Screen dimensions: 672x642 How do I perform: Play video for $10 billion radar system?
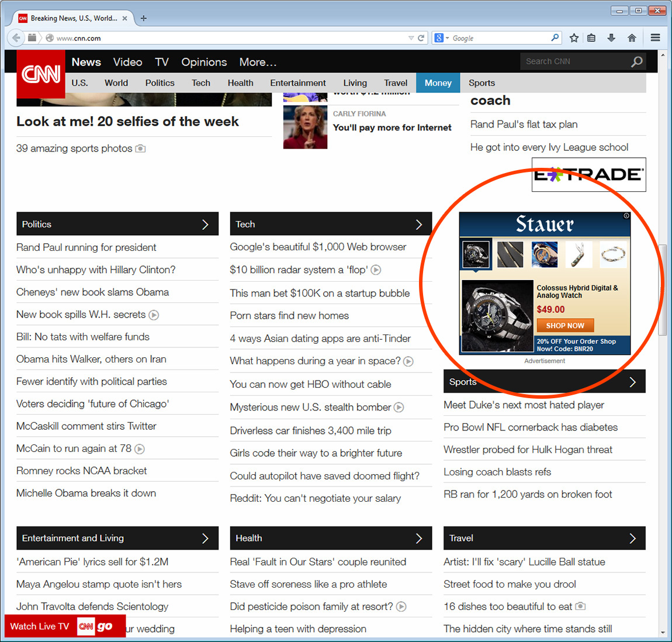pyautogui.click(x=376, y=270)
